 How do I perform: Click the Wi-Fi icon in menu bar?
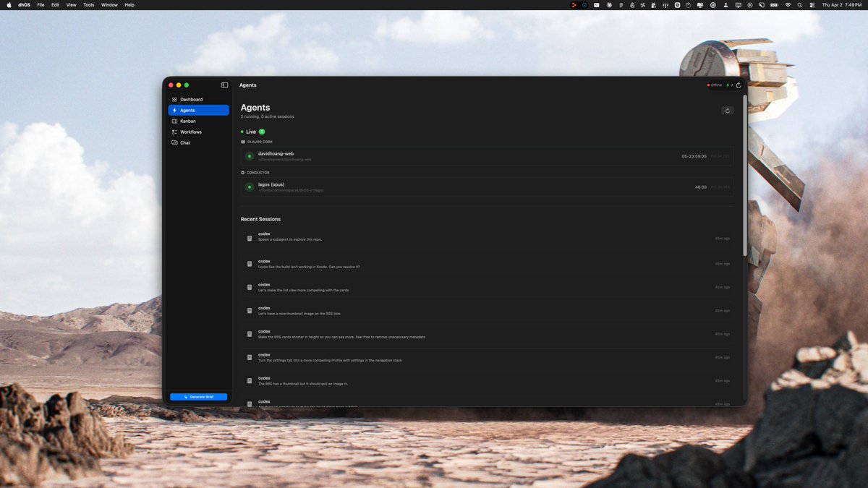pyautogui.click(x=788, y=4)
